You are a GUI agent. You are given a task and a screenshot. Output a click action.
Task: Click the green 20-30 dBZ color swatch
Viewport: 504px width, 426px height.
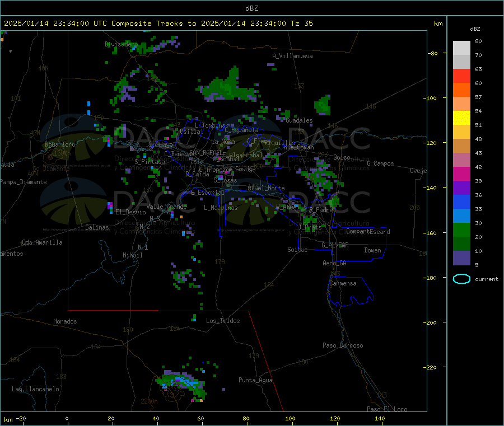click(x=461, y=230)
